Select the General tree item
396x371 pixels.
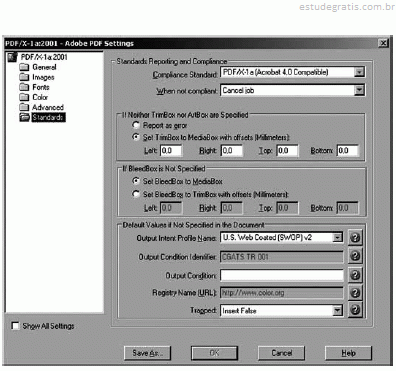click(x=44, y=67)
